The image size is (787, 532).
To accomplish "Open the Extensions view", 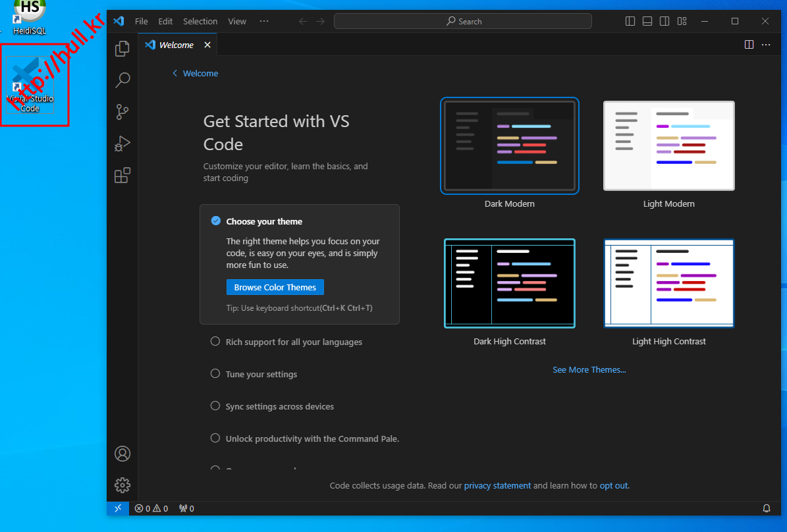I will tap(122, 175).
